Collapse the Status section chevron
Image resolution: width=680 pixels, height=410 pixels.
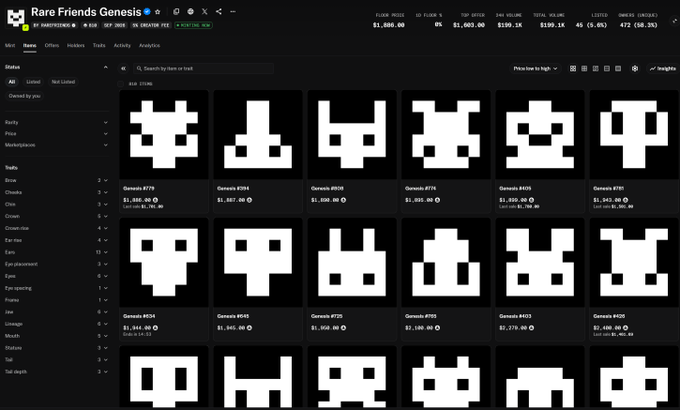105,67
